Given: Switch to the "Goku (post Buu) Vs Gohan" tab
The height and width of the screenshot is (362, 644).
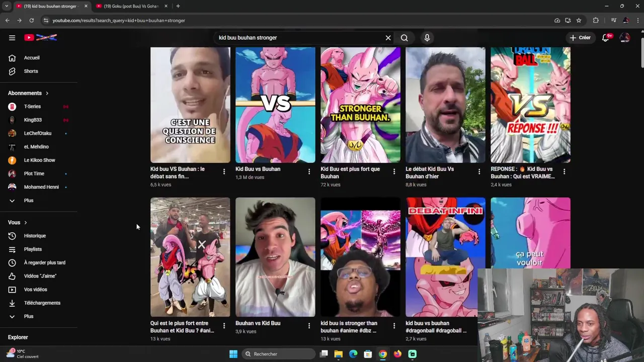Looking at the screenshot, I should click(131, 6).
